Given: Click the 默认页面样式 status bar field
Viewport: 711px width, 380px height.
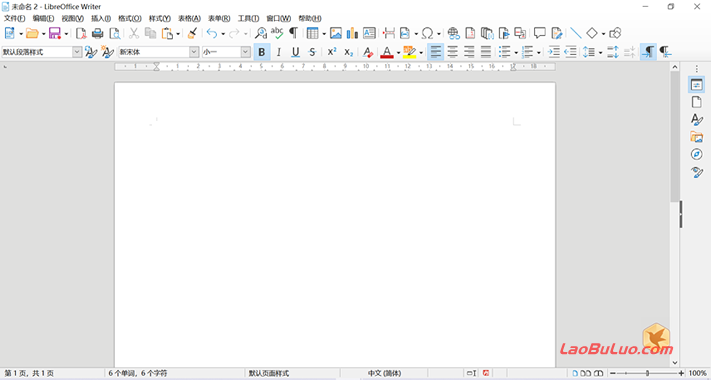Looking at the screenshot, I should pos(269,374).
